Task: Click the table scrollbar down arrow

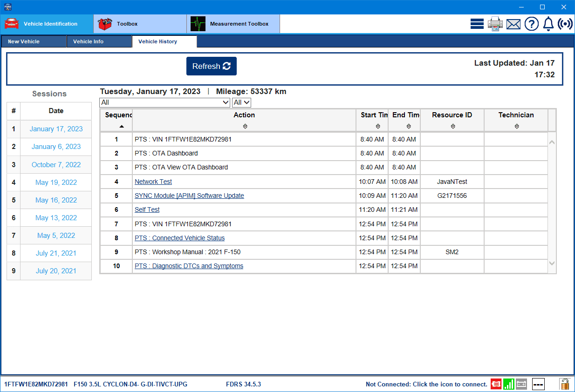Action: pos(552,264)
